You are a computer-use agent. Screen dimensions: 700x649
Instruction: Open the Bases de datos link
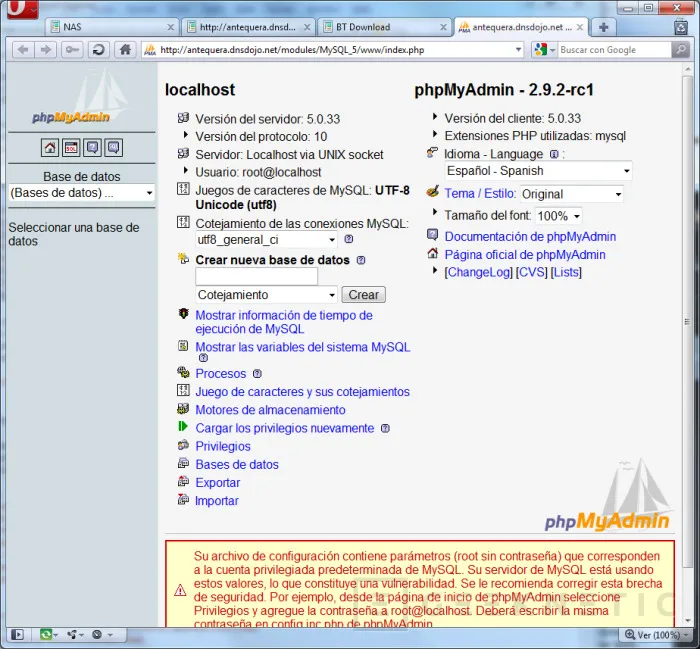237,465
